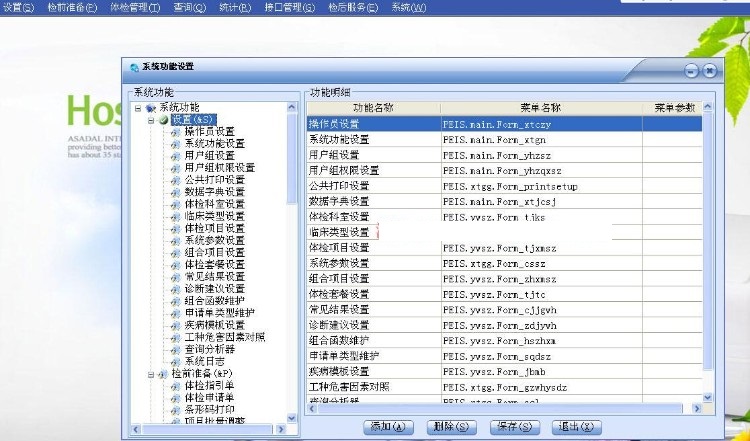
Task: Open the 统计 menu
Action: pyautogui.click(x=235, y=8)
